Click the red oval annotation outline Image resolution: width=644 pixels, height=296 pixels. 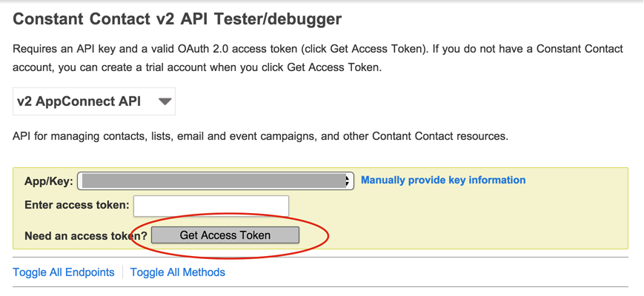click(x=328, y=235)
